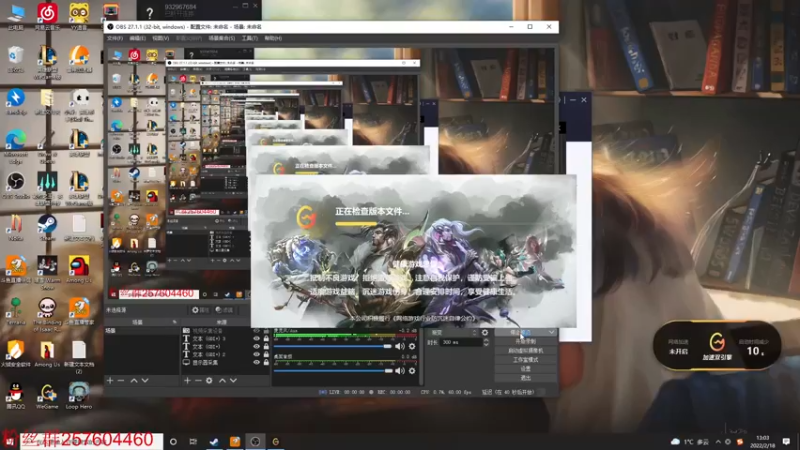Click the 时长 300 ms input field

click(x=462, y=342)
